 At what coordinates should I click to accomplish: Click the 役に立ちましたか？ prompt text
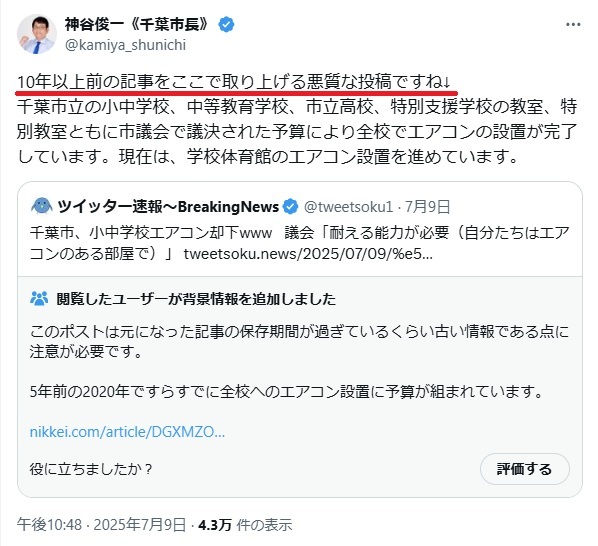point(91,469)
